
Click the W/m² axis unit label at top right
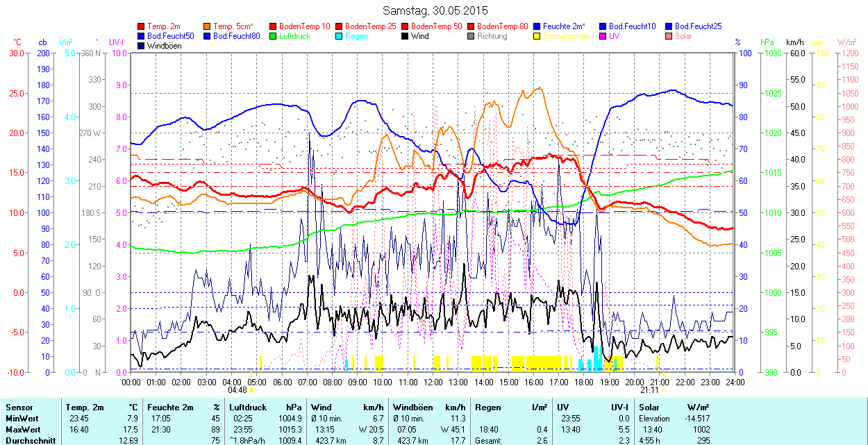846,42
